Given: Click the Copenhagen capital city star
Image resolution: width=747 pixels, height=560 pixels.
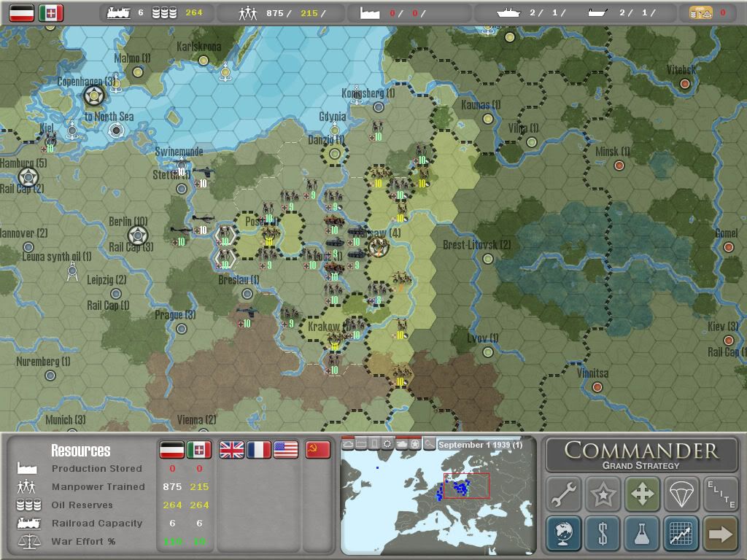Looking at the screenshot, I should click(94, 96).
